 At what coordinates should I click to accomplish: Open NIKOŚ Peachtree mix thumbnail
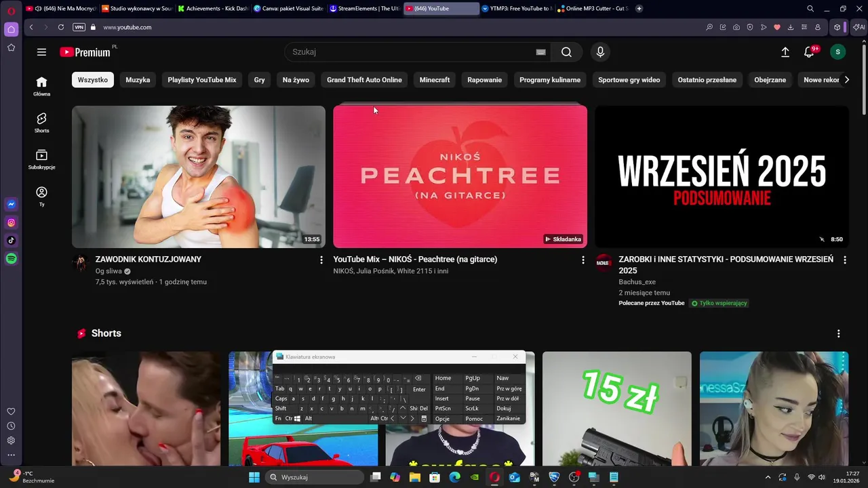tap(460, 177)
